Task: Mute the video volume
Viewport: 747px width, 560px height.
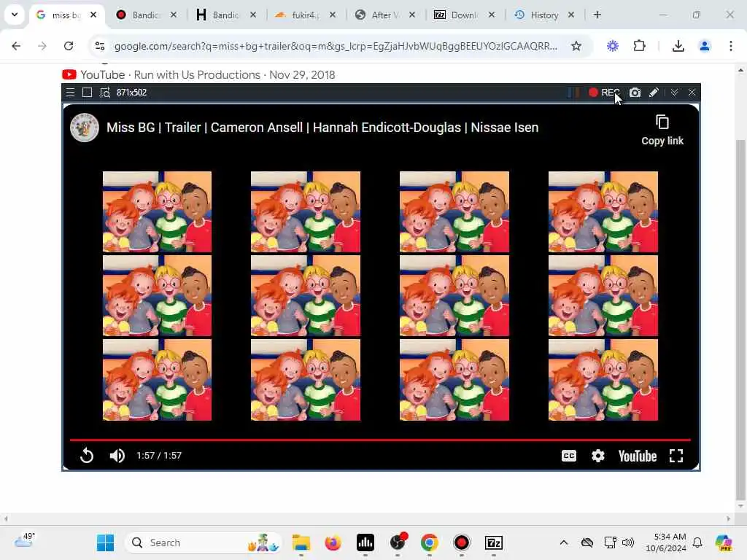Action: 117,456
